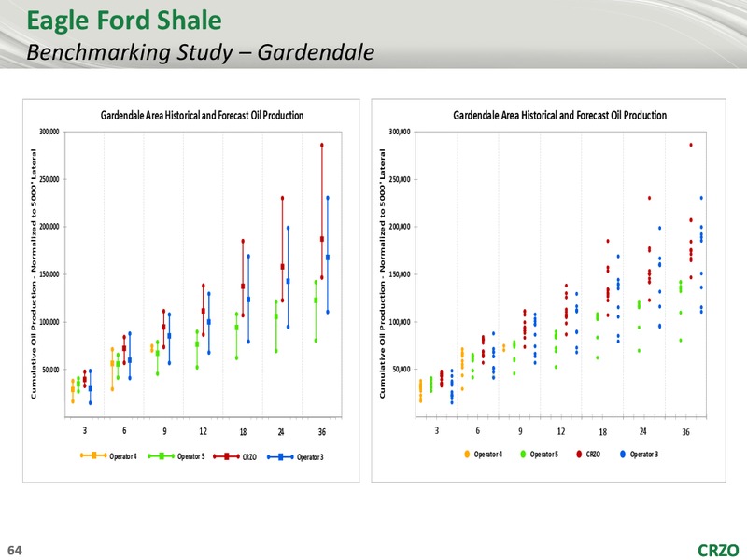747x560 pixels.
Task: Click month 12 x-axis label on left chart
Action: [x=203, y=431]
